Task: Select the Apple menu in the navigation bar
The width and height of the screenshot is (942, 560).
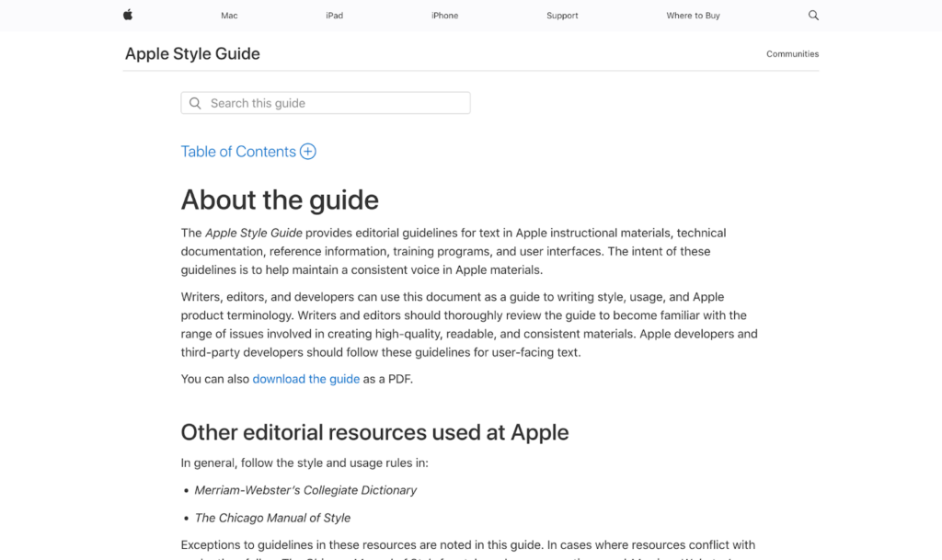Action: [128, 15]
